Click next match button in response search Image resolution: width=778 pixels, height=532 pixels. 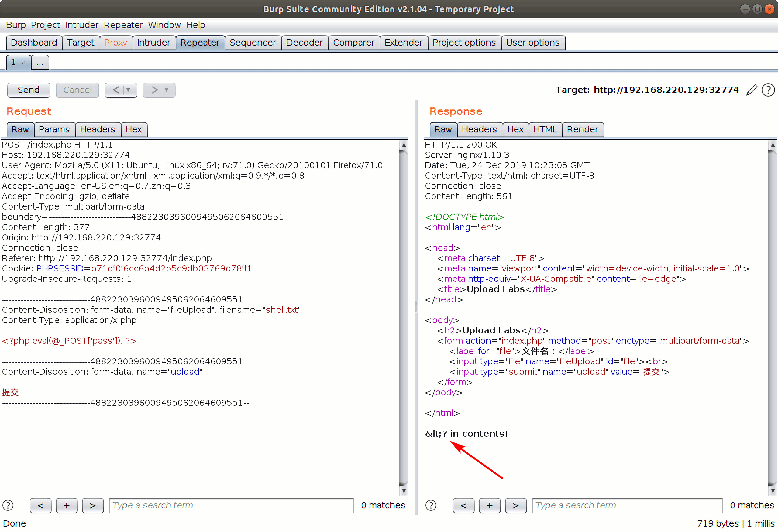pyautogui.click(x=515, y=506)
